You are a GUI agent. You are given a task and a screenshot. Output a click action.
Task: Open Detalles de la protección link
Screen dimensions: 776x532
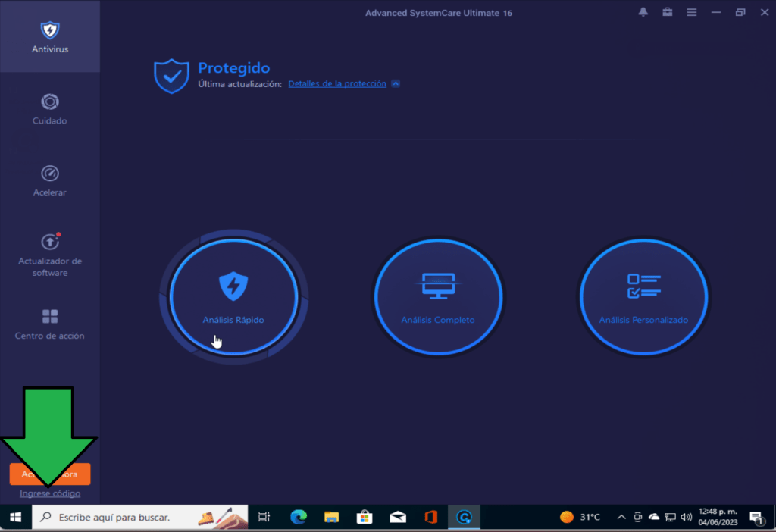coord(337,83)
